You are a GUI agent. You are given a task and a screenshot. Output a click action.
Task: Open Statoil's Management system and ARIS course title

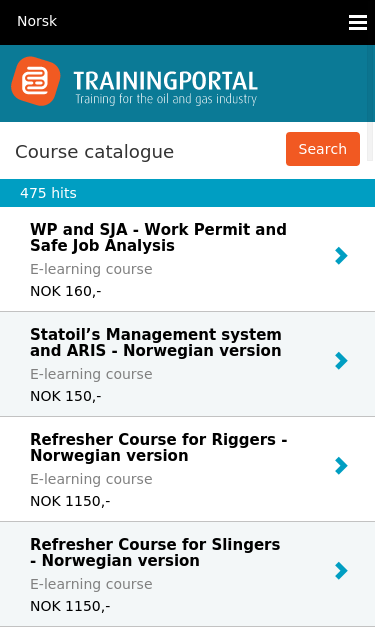(156, 343)
